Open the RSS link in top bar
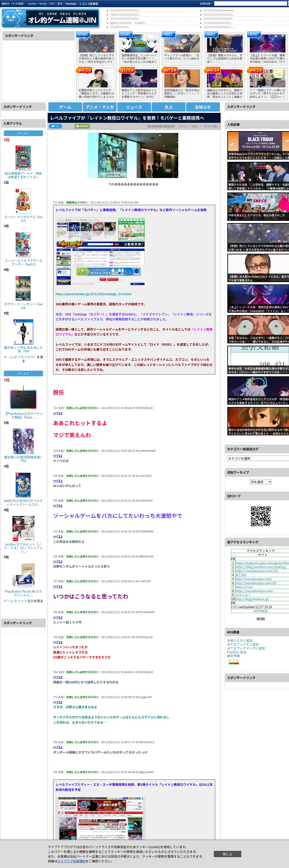This screenshot has width=289, height=868. tap(52, 4)
